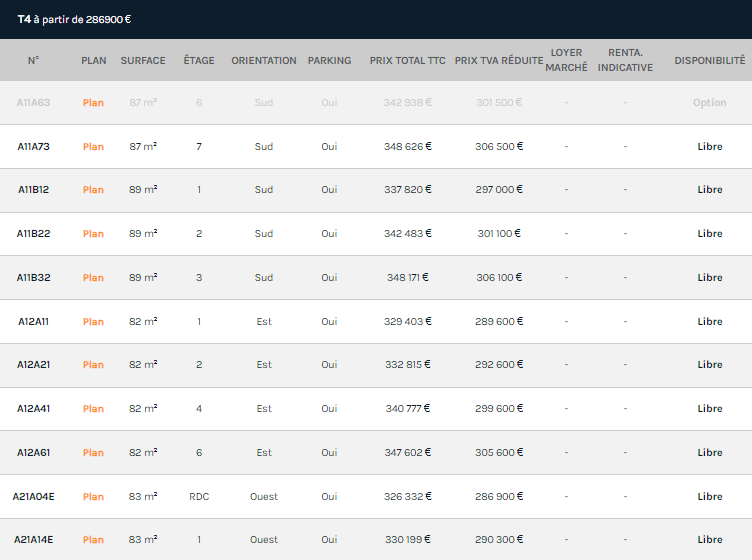The image size is (752, 560).
Task: Open Plan link in row A12A41
Action: (93, 409)
